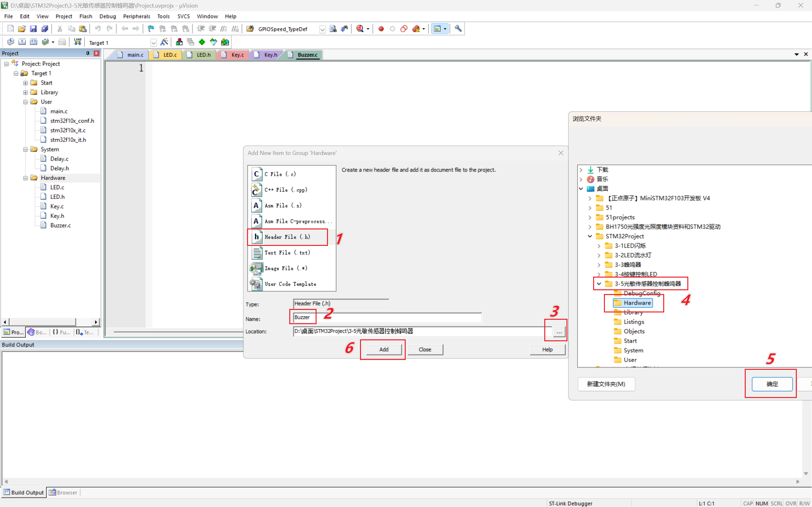Open the Target 1 dropdown
Screen dimensions: 812x507
click(153, 43)
